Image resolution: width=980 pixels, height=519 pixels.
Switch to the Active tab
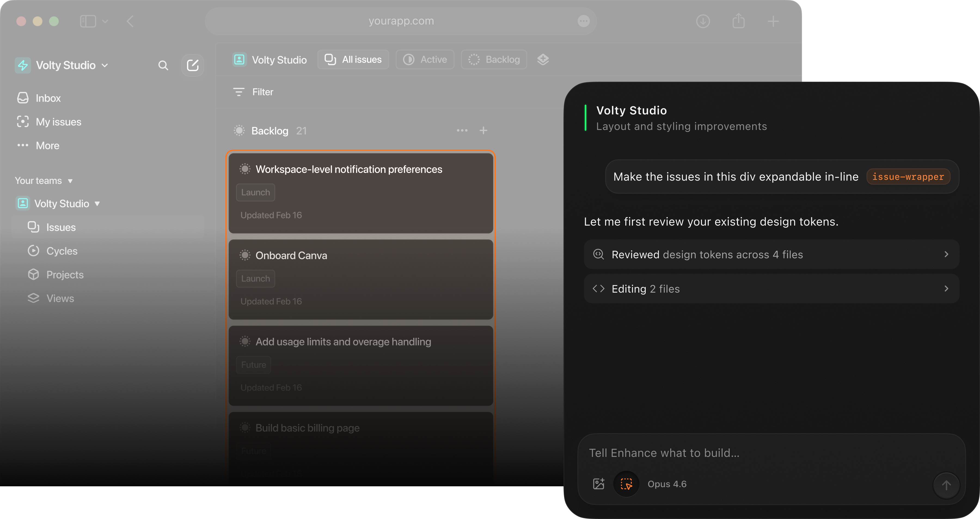tap(425, 59)
